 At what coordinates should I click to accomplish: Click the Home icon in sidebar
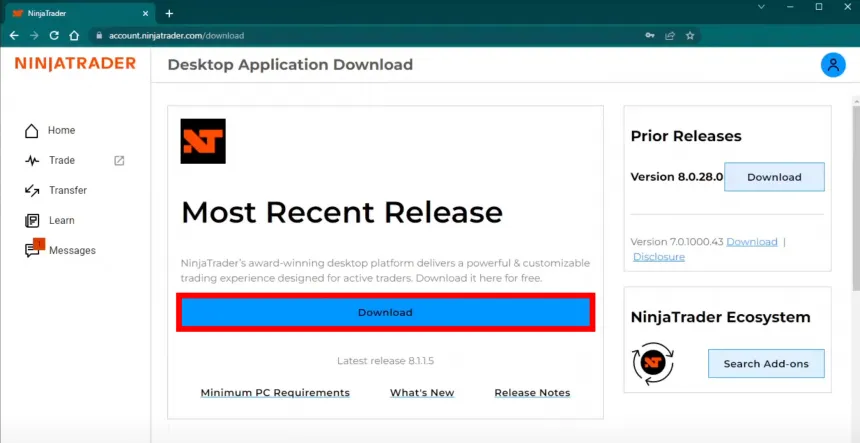pyautogui.click(x=32, y=131)
